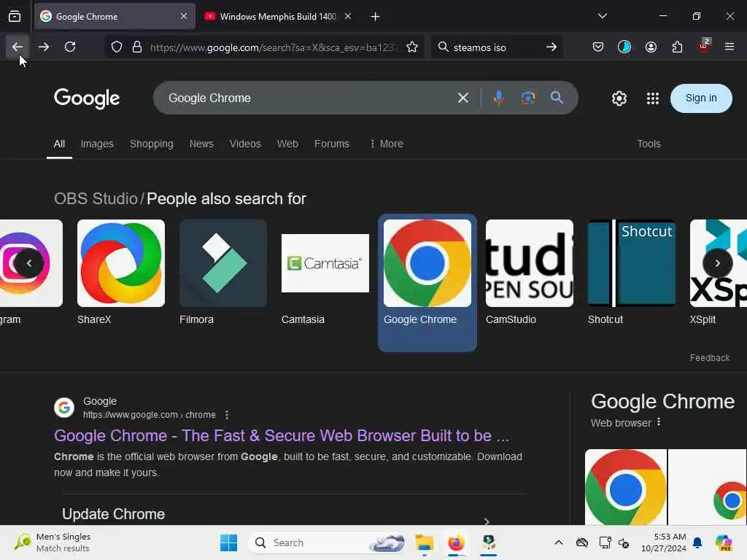Open the Firefox account icon
Screen dimensions: 747x560
651,47
